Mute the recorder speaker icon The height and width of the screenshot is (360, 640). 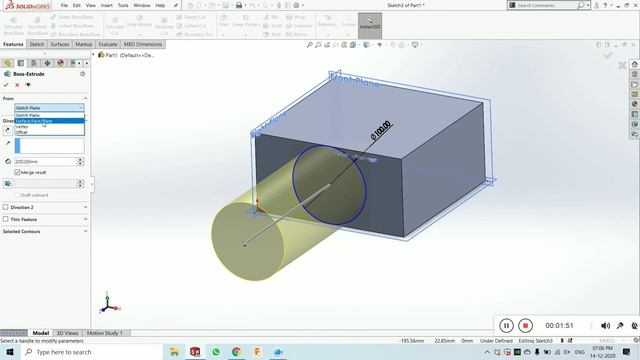pos(605,325)
